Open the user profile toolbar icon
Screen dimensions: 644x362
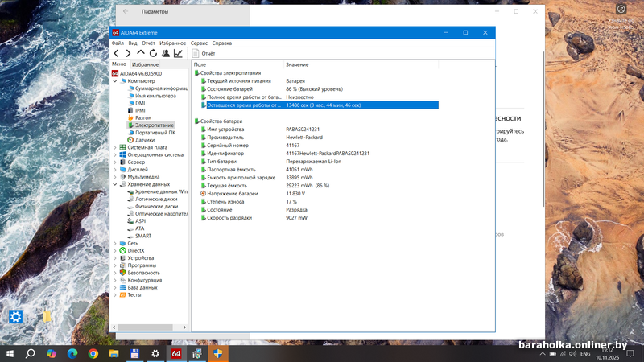coord(165,53)
